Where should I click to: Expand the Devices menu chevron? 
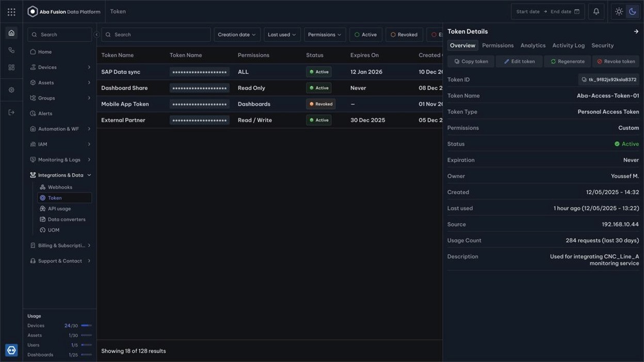(89, 67)
